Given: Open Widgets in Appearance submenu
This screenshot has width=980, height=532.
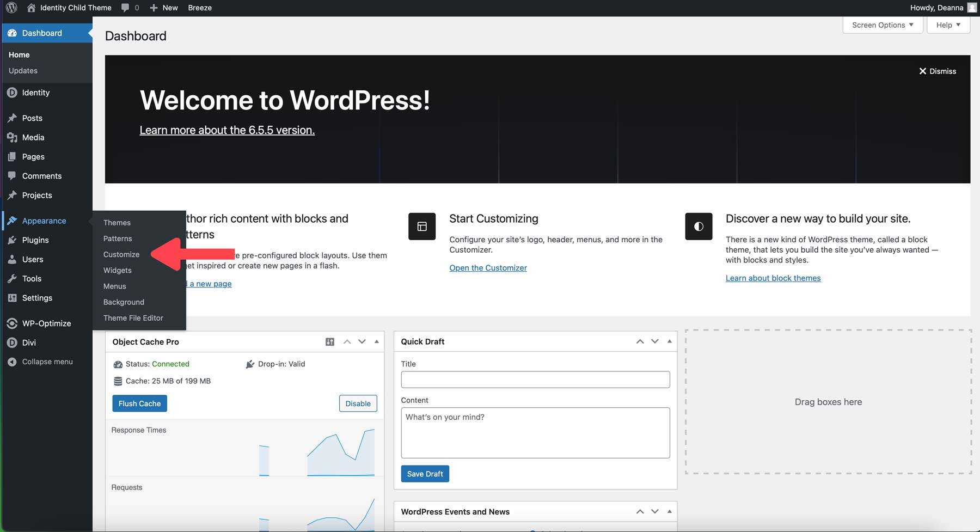Looking at the screenshot, I should point(118,270).
